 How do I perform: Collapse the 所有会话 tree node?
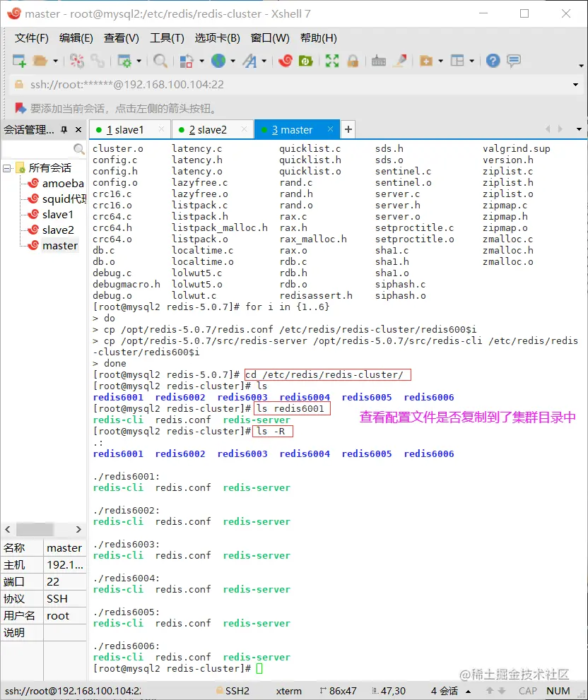6,168
